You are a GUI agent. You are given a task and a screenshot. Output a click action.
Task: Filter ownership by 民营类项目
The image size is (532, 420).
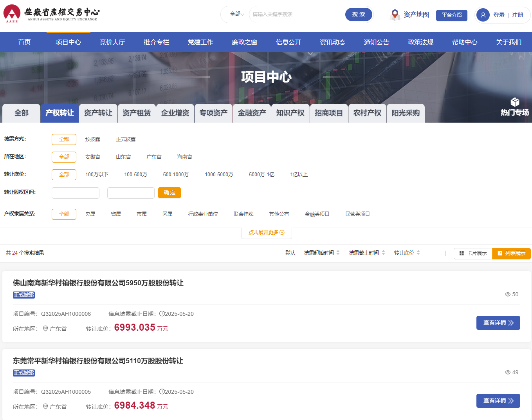pos(357,214)
